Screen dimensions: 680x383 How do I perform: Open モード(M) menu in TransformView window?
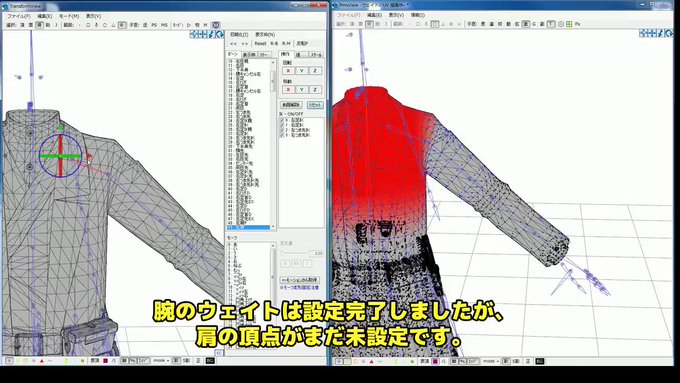coord(69,16)
